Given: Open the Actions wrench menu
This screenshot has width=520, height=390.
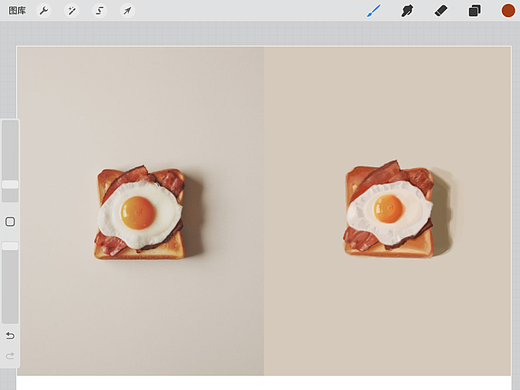Looking at the screenshot, I should coord(44,11).
